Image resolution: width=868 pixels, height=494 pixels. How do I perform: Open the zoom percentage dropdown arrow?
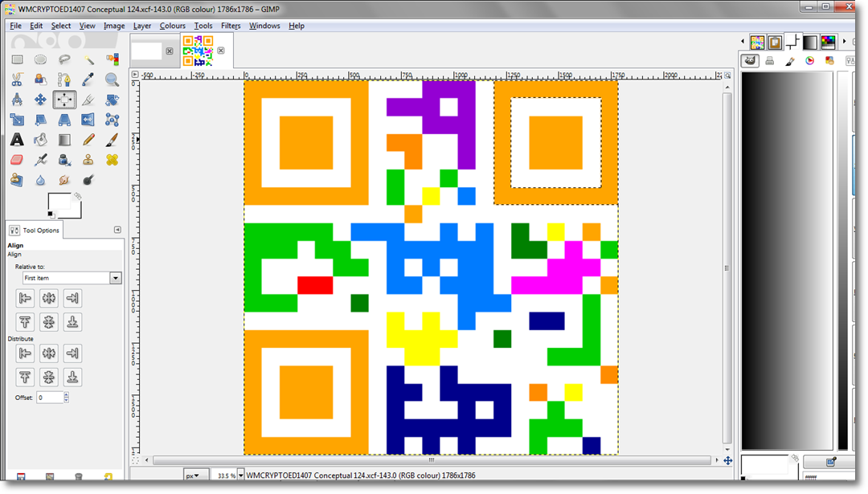click(x=241, y=476)
